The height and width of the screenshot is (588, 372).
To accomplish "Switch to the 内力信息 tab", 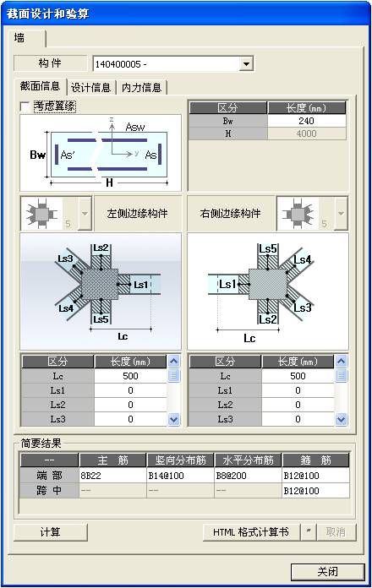I will tap(141, 88).
